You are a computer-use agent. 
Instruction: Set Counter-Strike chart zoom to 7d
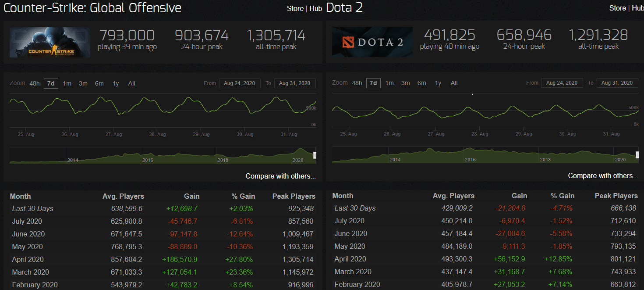point(51,83)
